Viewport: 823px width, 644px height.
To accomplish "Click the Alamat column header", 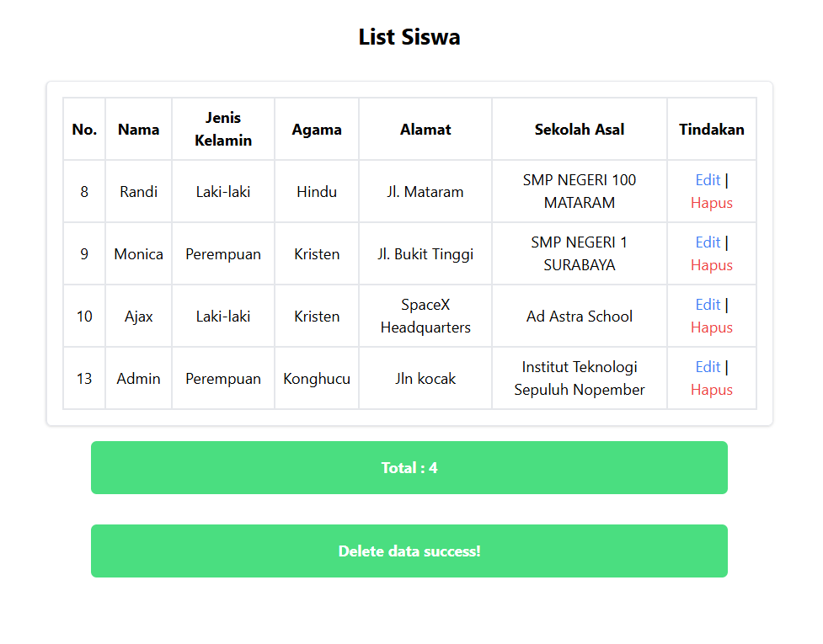I will 425,129.
